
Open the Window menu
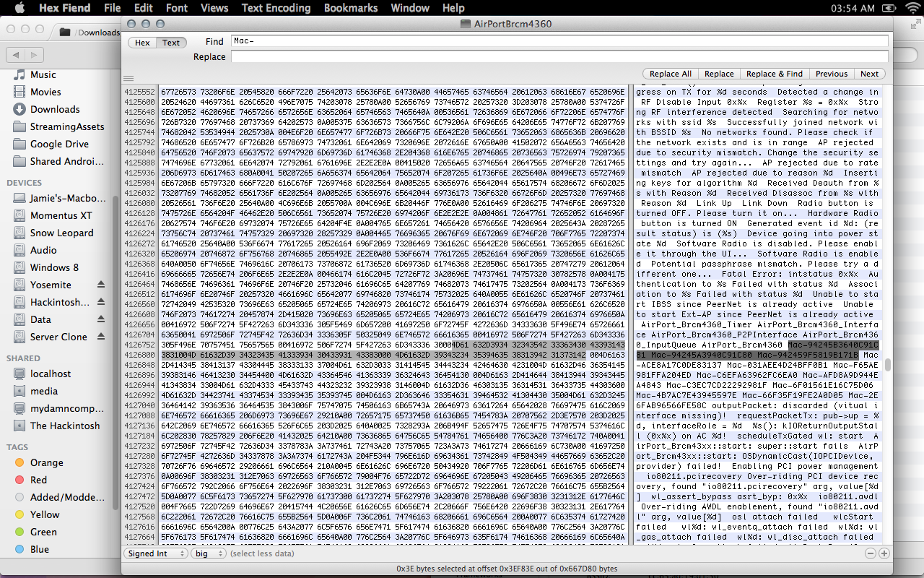point(410,8)
